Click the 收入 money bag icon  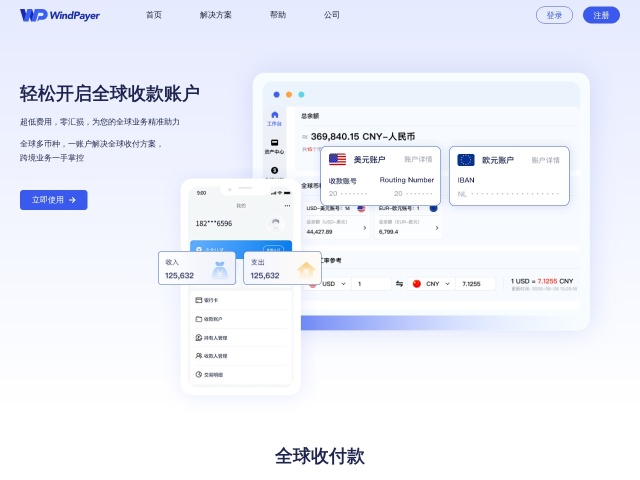click(x=220, y=270)
